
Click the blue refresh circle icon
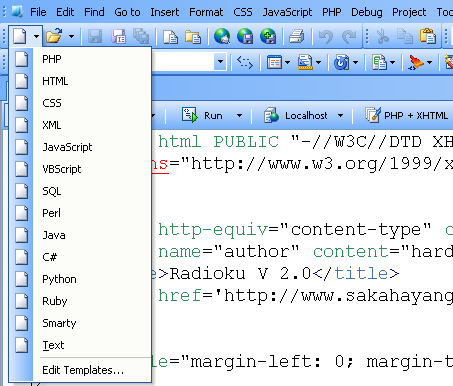pos(342,62)
